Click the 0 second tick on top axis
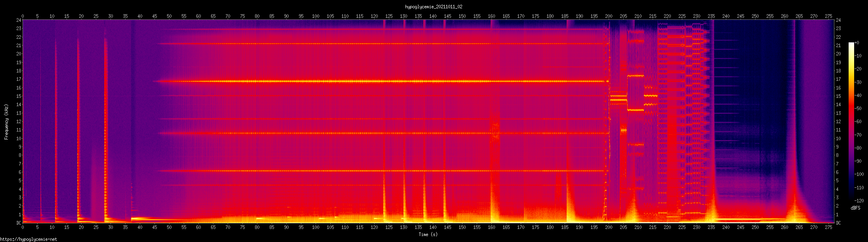868x242 pixels. pos(23,16)
